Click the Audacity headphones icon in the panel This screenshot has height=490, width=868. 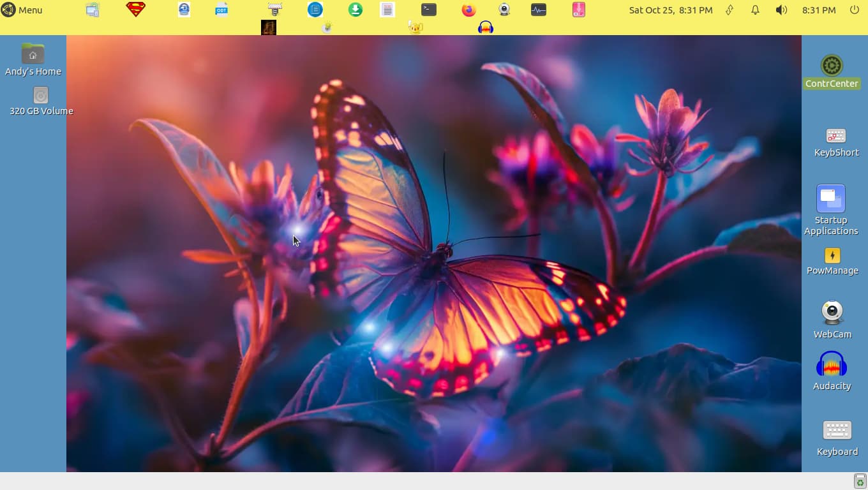tap(486, 27)
